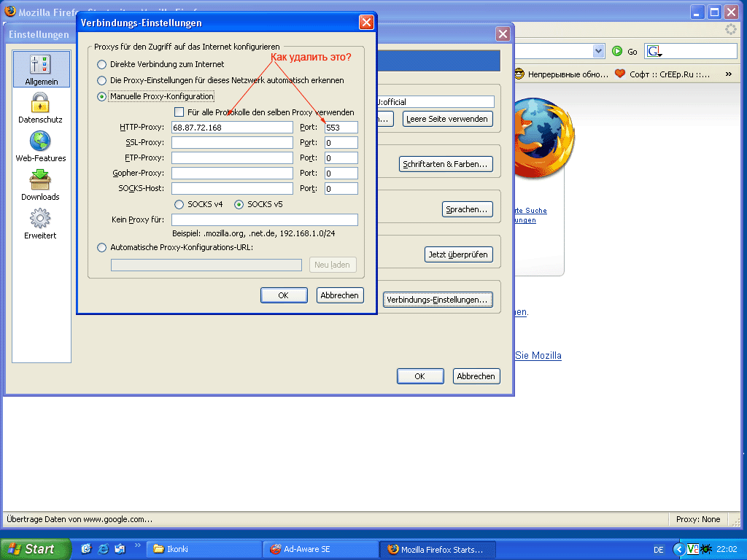Click the homepage address field in Einstellungen

[x=436, y=101]
